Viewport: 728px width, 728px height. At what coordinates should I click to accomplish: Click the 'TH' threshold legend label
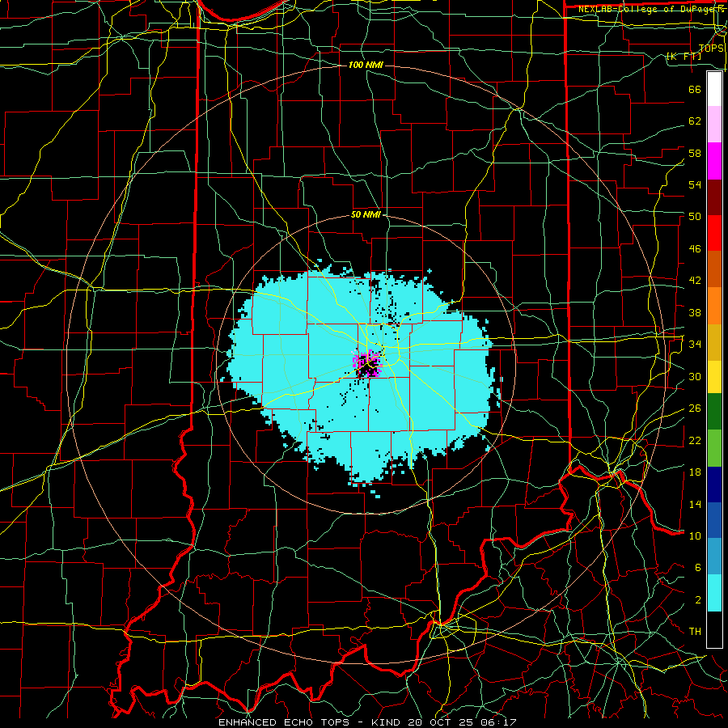point(695,632)
